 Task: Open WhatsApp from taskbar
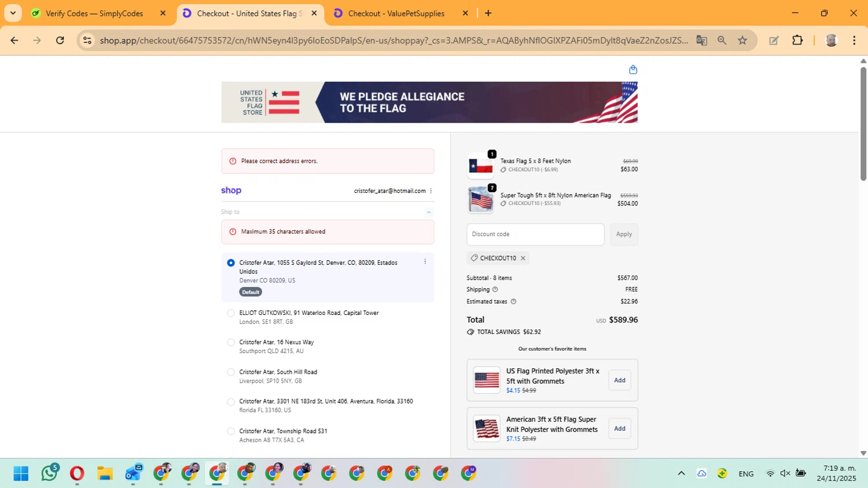(x=49, y=474)
